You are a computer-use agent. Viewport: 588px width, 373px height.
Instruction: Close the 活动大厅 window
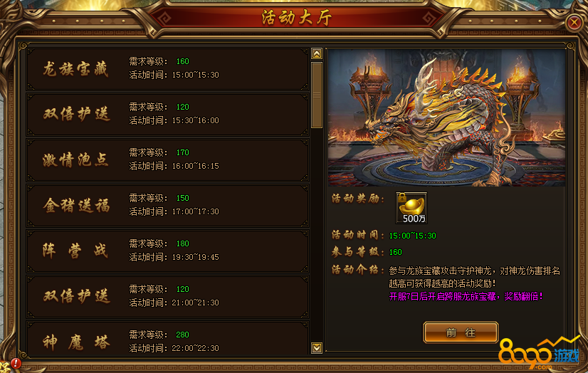tap(574, 23)
